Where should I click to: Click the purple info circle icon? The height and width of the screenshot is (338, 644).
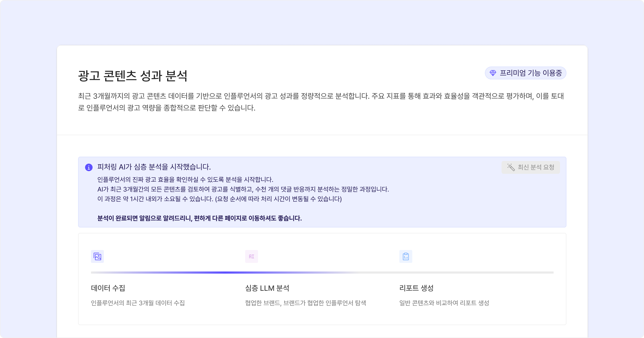89,167
